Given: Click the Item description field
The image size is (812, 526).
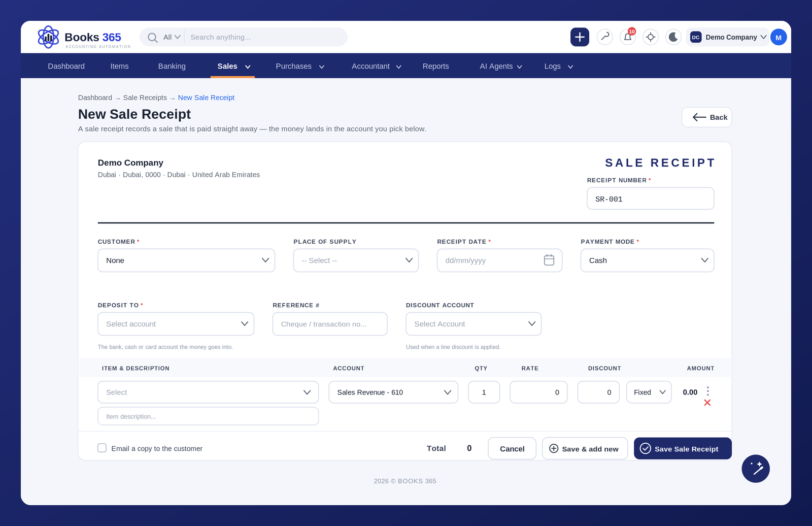Looking at the screenshot, I should point(208,416).
